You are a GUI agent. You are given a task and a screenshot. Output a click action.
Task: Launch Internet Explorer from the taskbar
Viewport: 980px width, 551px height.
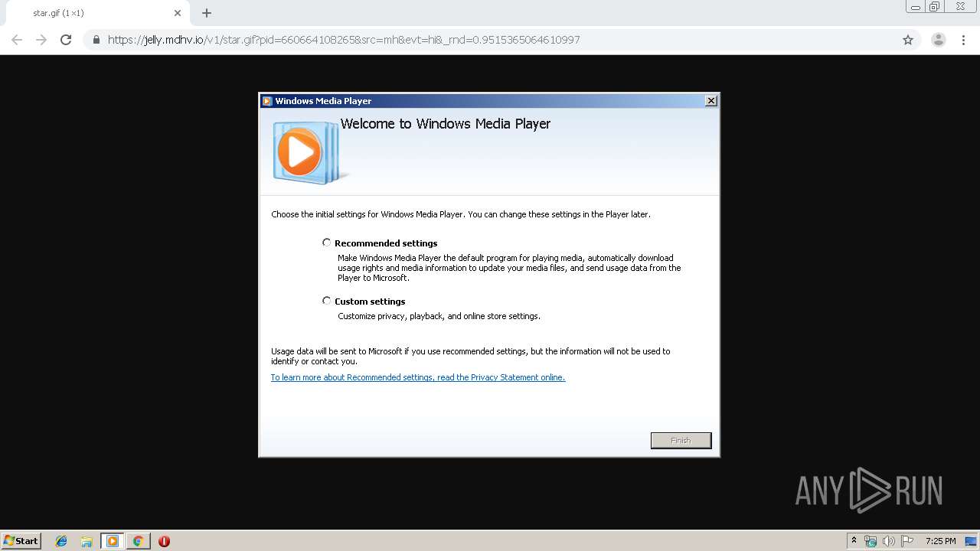pos(61,541)
